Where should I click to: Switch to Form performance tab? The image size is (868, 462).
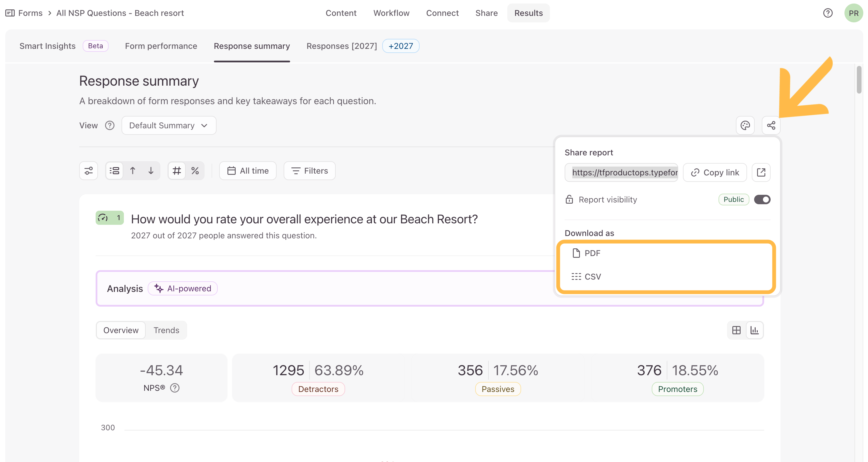tap(161, 46)
